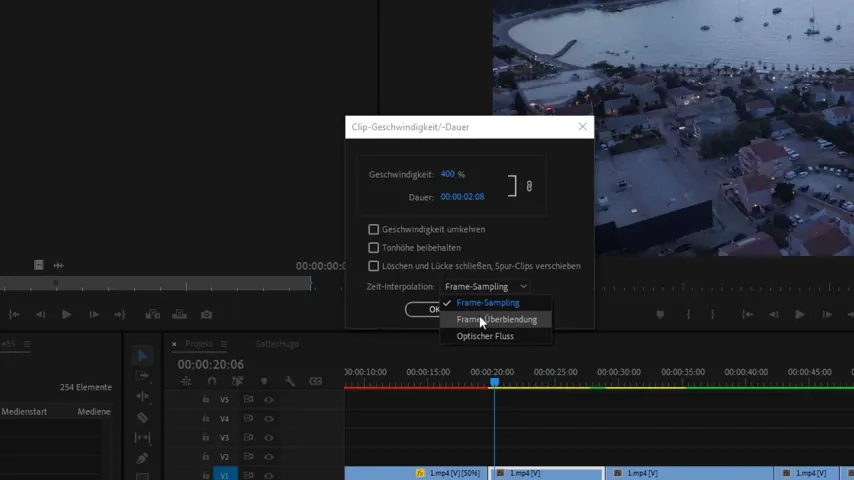854x480 pixels.
Task: Click the Geschwindigkeit 400 value
Action: [x=447, y=174]
